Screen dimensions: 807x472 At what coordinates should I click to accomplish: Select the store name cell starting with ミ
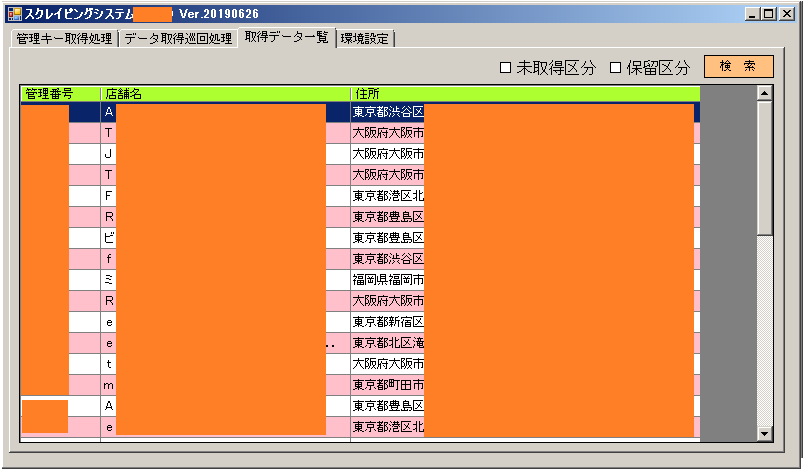(x=225, y=280)
